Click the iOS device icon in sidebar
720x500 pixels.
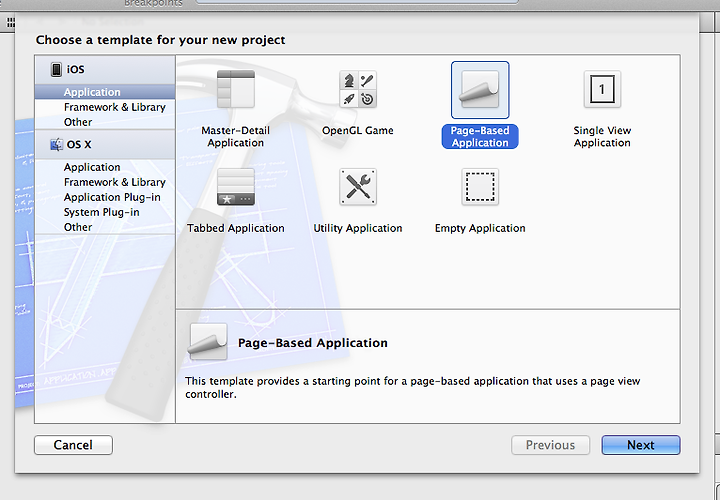point(56,69)
